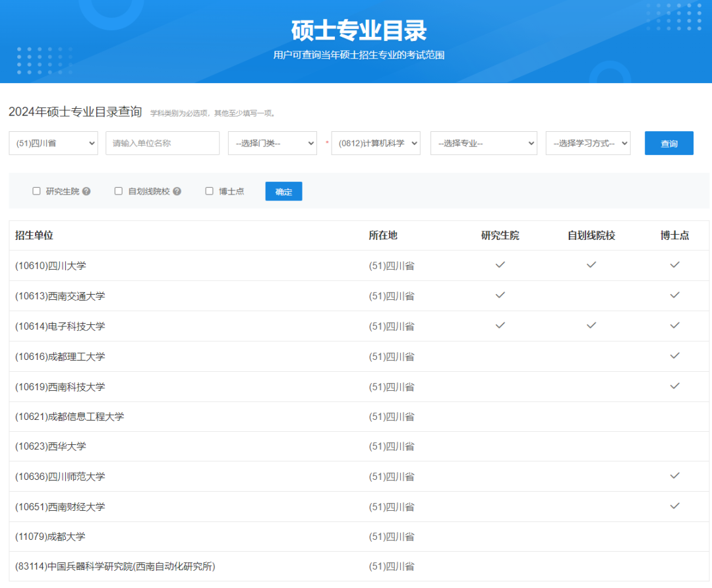
Task: Open the 选择门类 dropdown
Action: coord(272,143)
